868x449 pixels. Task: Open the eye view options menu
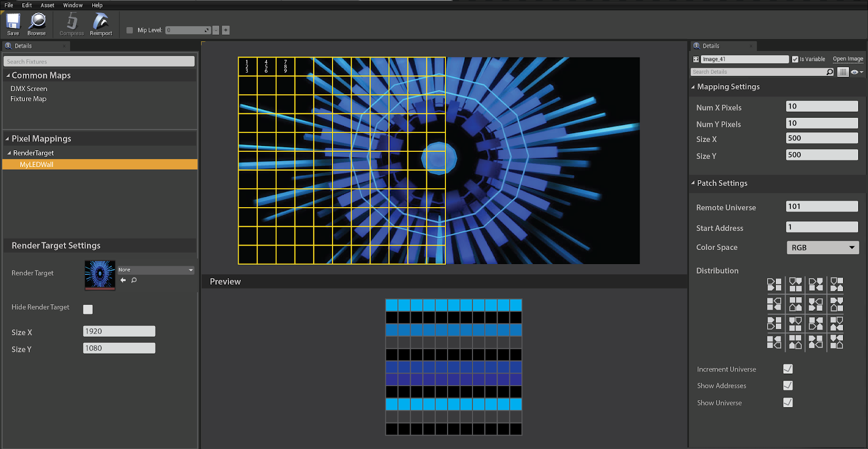857,72
